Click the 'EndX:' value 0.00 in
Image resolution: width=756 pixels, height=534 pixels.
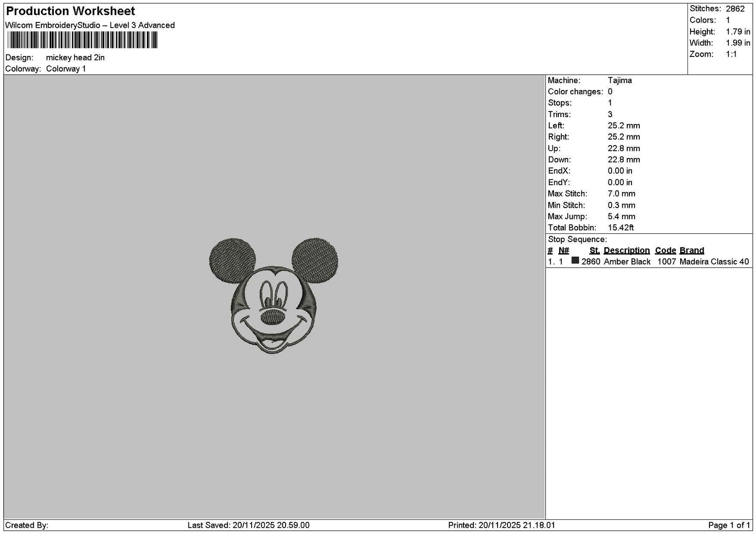point(620,171)
